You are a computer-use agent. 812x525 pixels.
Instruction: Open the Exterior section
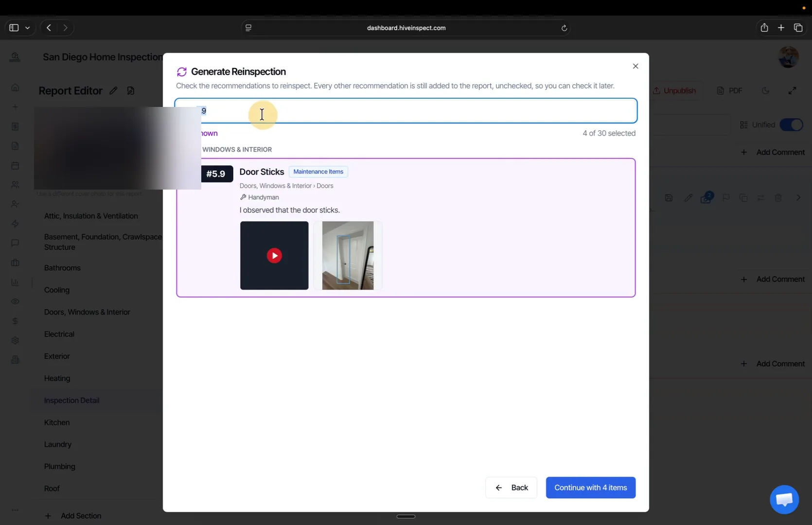(57, 356)
